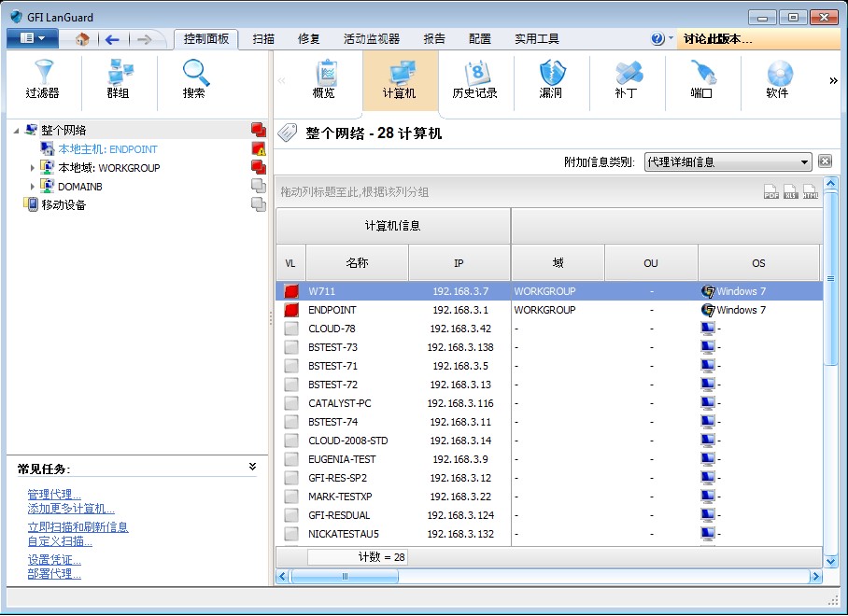Export the computer list to PDF
Image resolution: width=848 pixels, height=616 pixels.
(x=771, y=192)
